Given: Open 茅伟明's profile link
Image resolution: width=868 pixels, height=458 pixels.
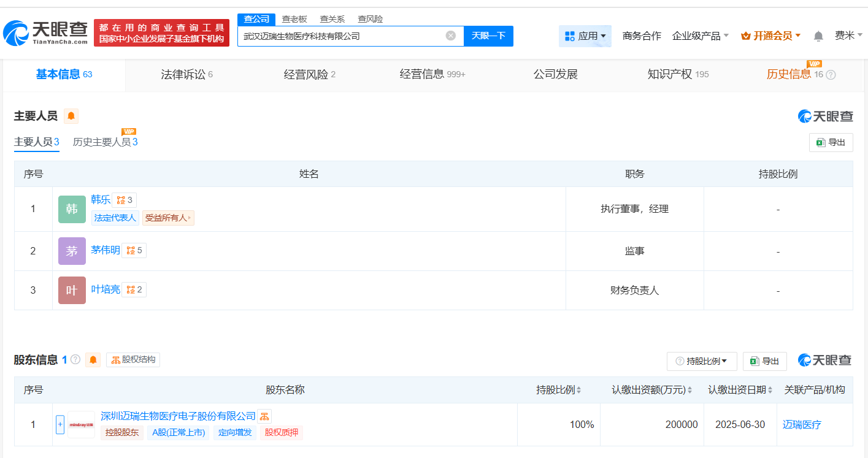Looking at the screenshot, I should click(x=106, y=250).
